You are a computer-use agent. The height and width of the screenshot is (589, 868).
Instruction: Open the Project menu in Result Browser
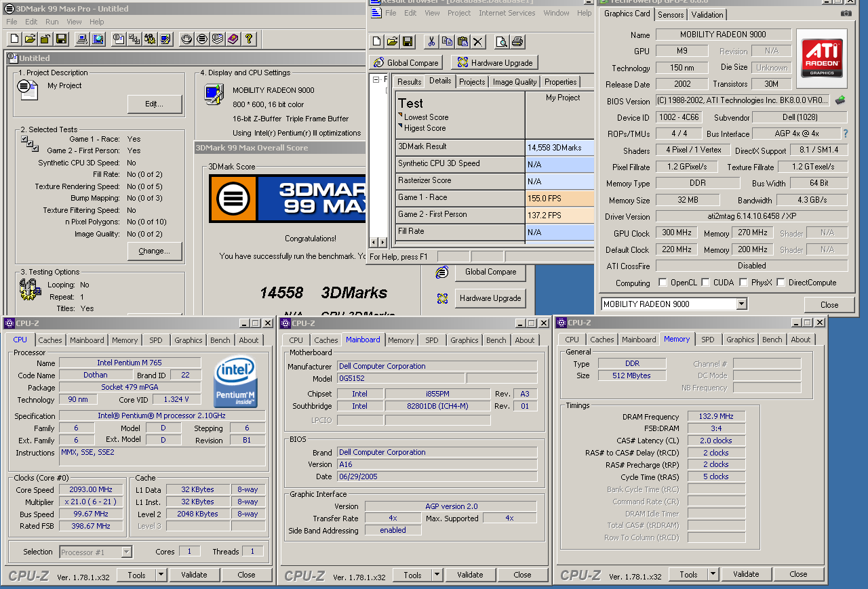tap(459, 13)
